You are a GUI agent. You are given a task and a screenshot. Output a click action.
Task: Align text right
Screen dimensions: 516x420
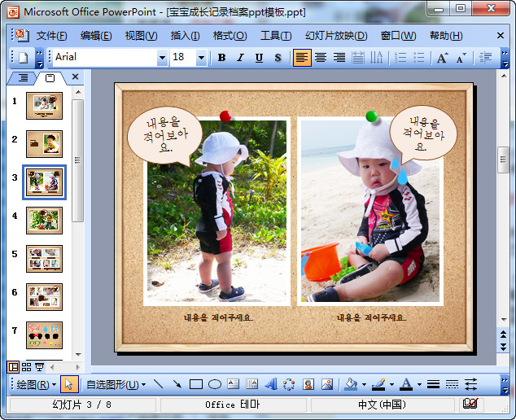pos(339,58)
